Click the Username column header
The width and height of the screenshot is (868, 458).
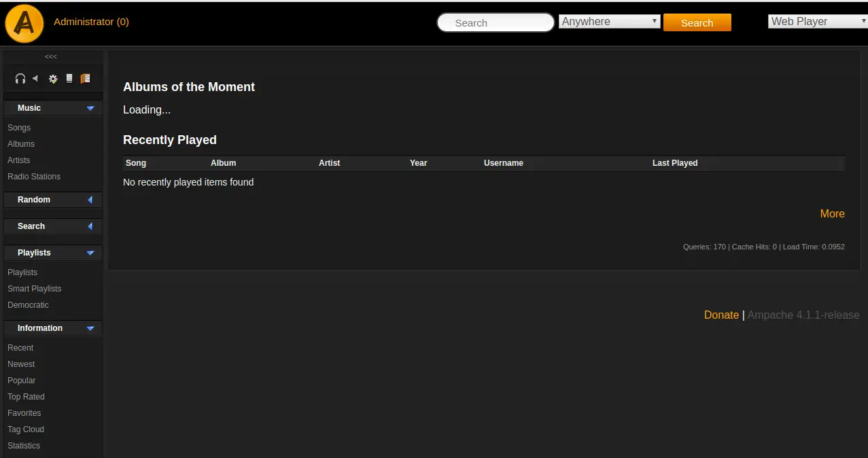coord(504,163)
